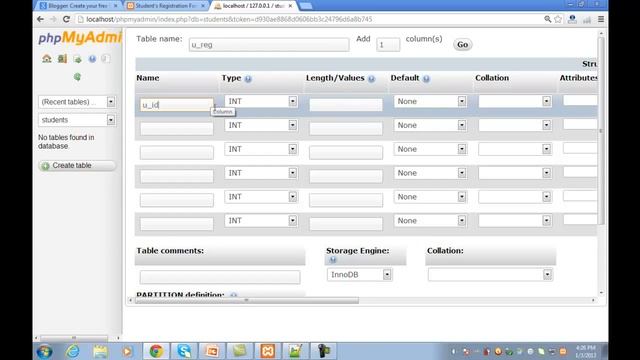640x360 pixels.
Task: Click the zoom magnifier in address bar
Action: click(x=547, y=19)
